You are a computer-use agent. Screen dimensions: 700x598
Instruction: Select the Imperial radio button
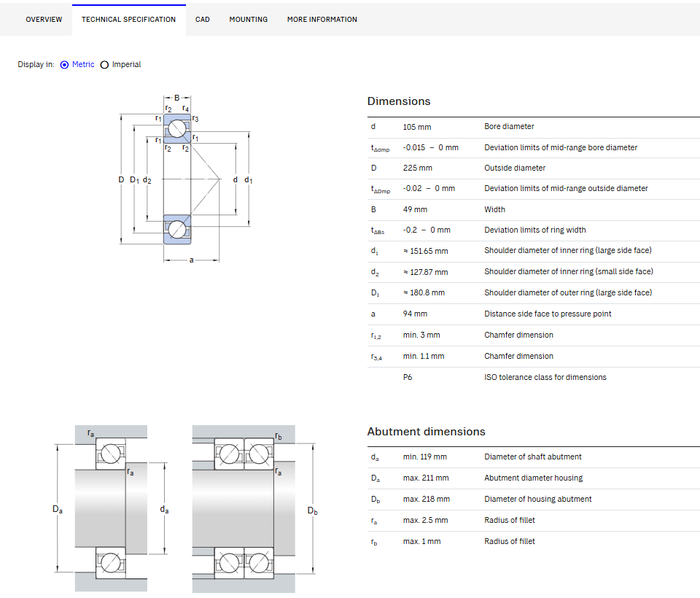pyautogui.click(x=104, y=65)
